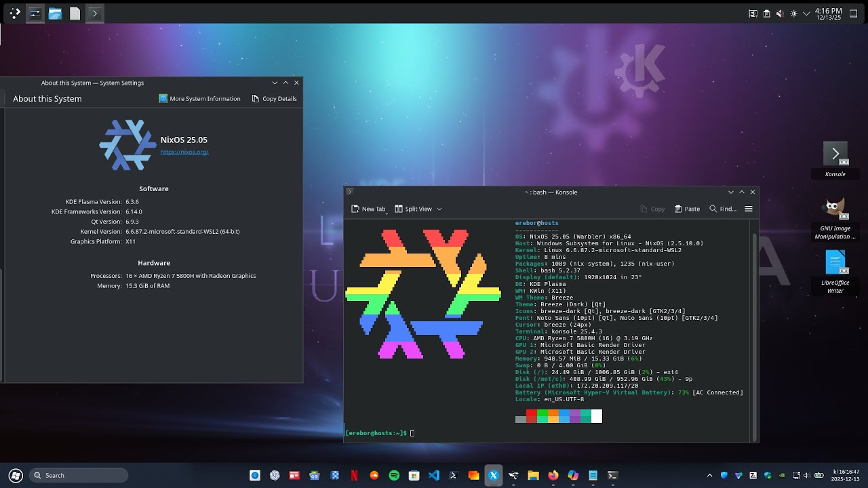Select LibreOffice Writer desktop icon
The height and width of the screenshot is (488, 868).
[x=835, y=272]
